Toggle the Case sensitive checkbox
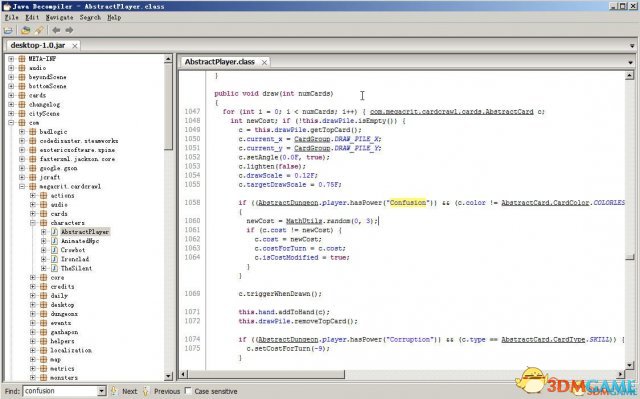640x399 pixels. pyautogui.click(x=188, y=390)
